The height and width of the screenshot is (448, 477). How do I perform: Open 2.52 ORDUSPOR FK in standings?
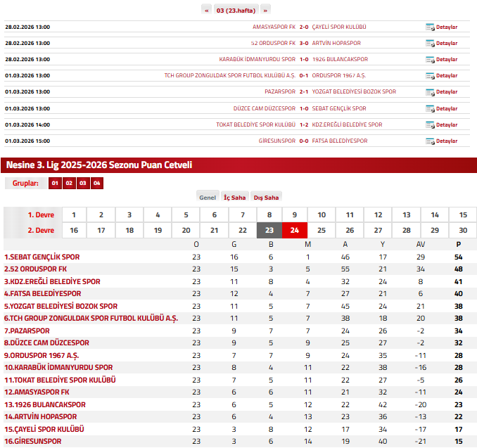tap(35, 269)
